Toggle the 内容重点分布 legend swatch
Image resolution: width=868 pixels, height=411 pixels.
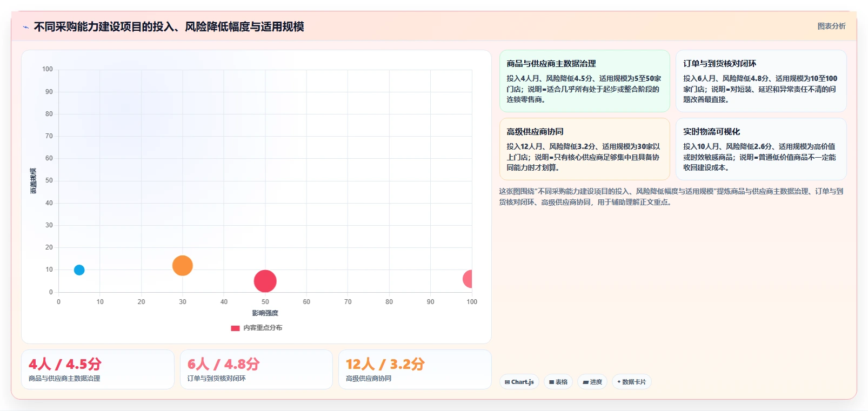(x=235, y=328)
